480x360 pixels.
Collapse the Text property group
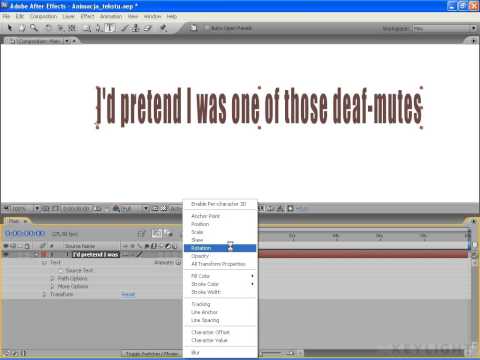[44, 262]
